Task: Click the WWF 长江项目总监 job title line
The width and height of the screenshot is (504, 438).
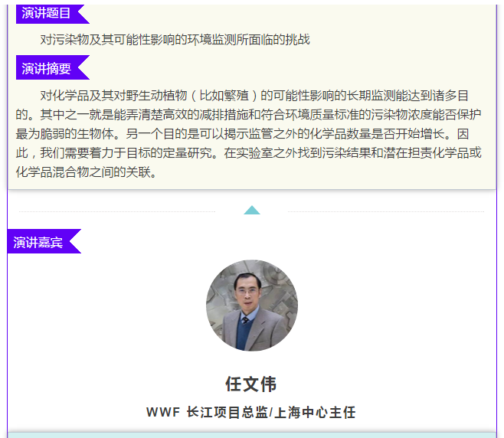Action: click(x=251, y=412)
